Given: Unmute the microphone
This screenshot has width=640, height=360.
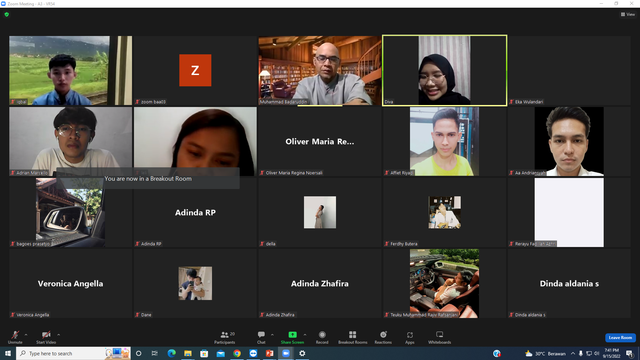Looking at the screenshot, I should 15,337.
